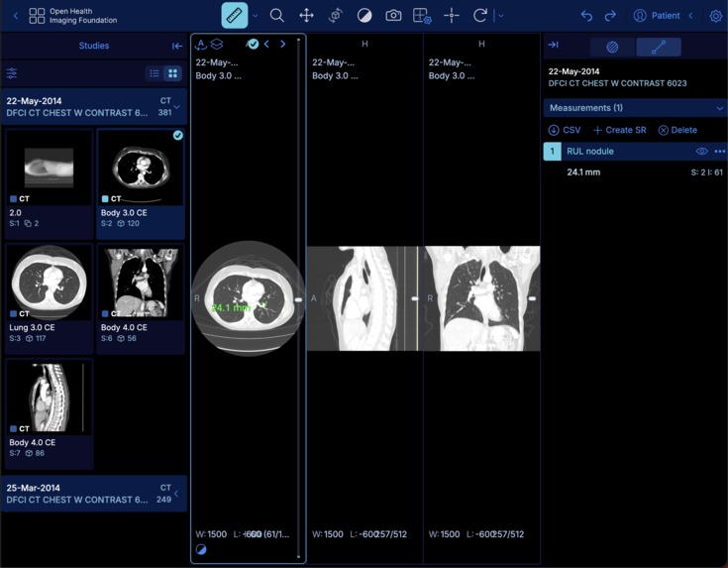Select the RUL nodule measurement row

point(635,152)
